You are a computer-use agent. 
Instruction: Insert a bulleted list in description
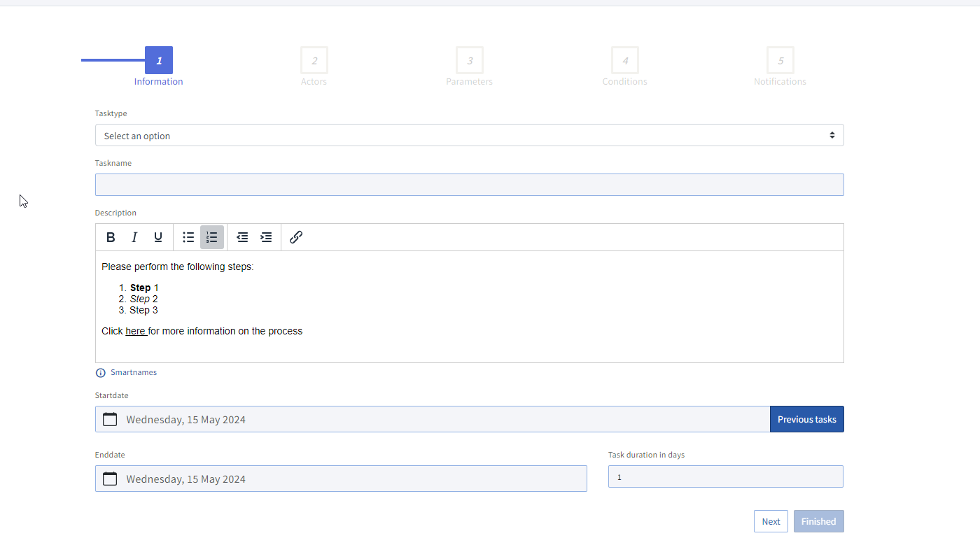click(188, 237)
